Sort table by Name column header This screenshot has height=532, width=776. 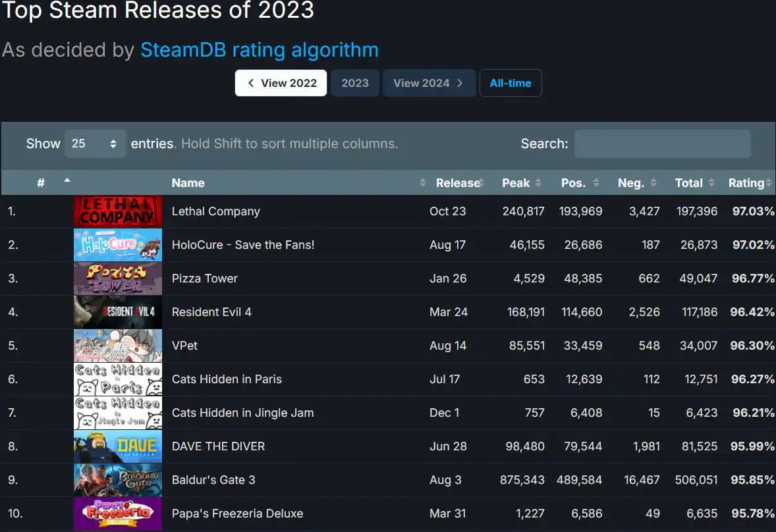[x=188, y=183]
